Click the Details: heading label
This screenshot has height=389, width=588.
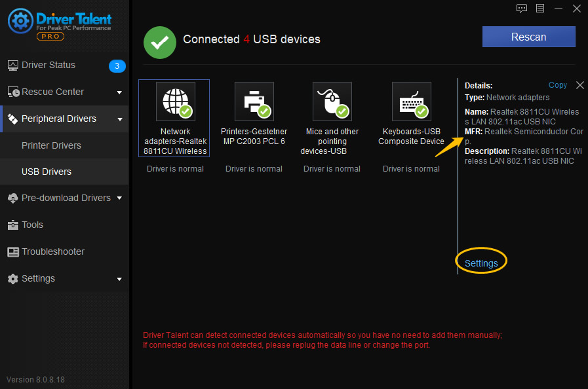pos(479,85)
